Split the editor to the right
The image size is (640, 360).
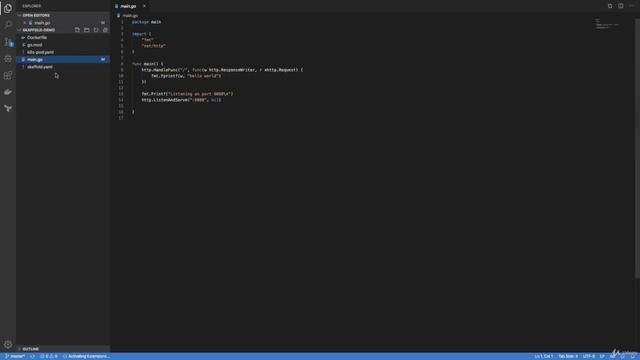(x=620, y=6)
